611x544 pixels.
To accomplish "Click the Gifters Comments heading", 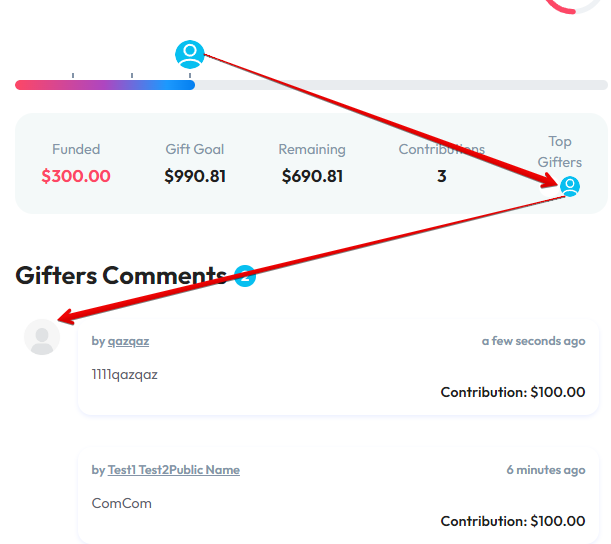I will pyautogui.click(x=121, y=276).
